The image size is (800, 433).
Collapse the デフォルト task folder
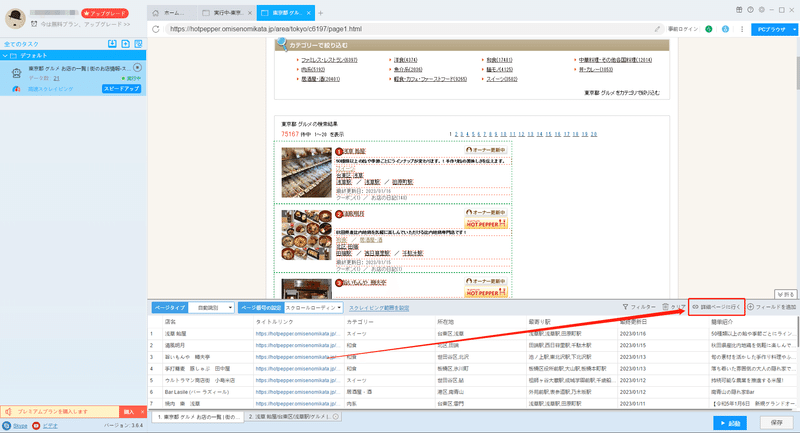pos(5,55)
